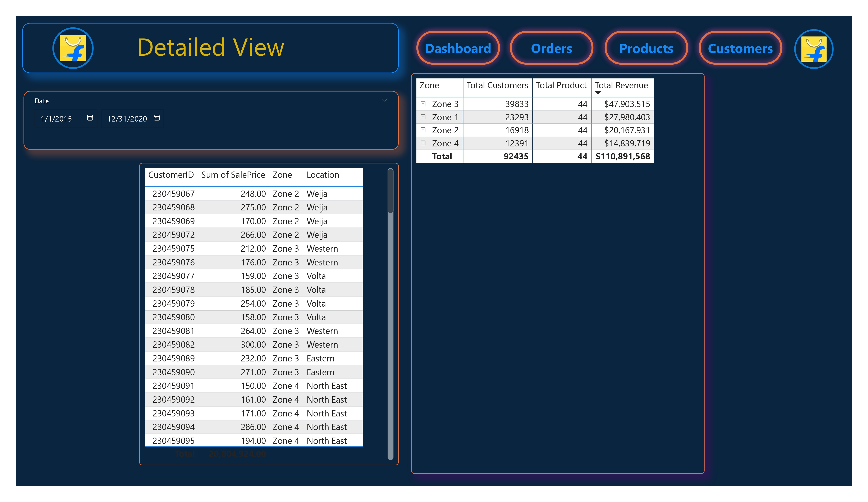Navigate to the Dashboard page
The height and width of the screenshot is (502, 868).
(458, 48)
